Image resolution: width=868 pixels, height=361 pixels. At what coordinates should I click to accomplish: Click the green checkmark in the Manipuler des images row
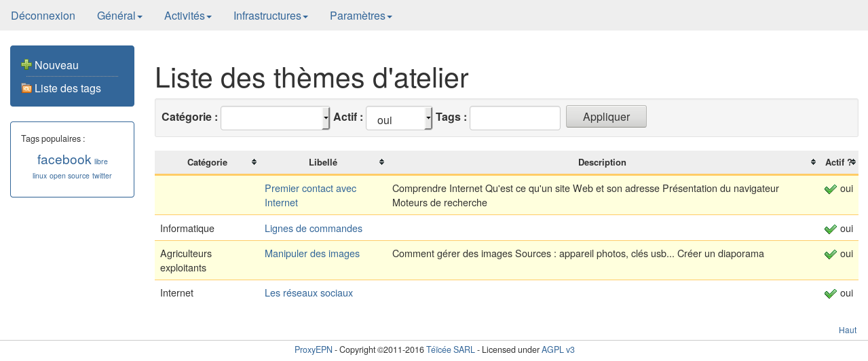[830, 254]
